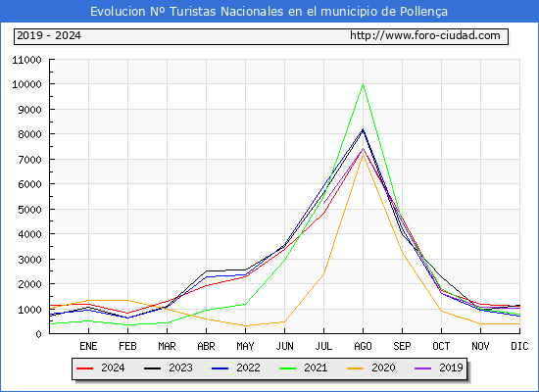Click the 11000 y-axis value
The image size is (539, 392).
coord(26,60)
